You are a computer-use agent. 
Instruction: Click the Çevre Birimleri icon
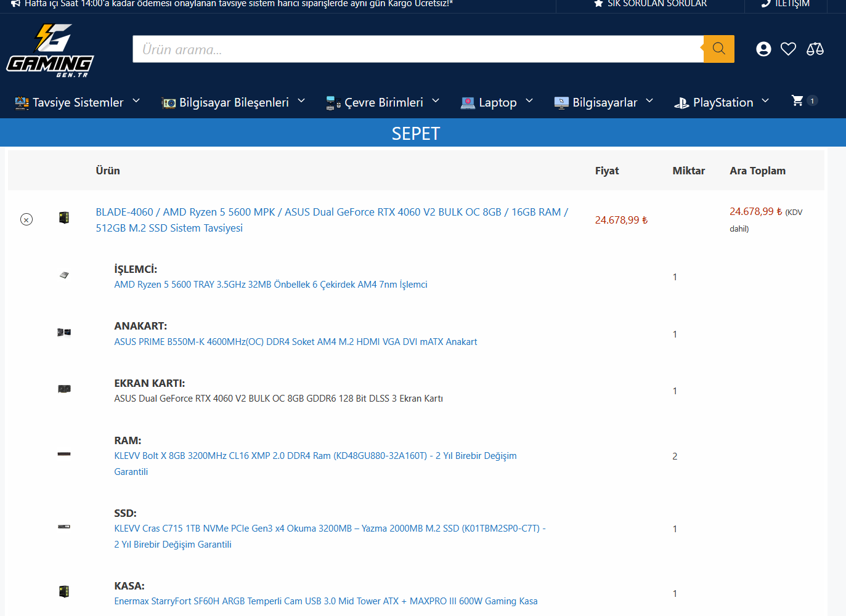coord(333,103)
